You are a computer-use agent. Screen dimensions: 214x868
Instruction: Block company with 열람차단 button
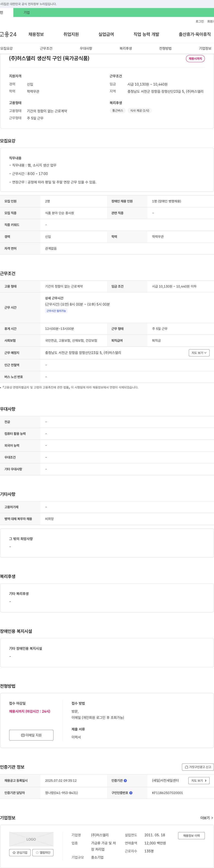pyautogui.click(x=43, y=852)
